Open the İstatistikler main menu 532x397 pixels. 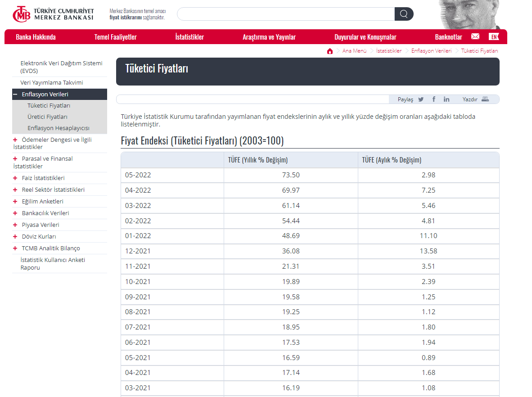click(x=189, y=37)
